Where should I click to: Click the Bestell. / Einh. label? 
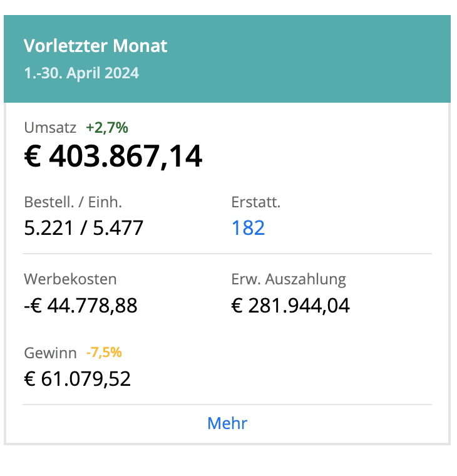[73, 202]
